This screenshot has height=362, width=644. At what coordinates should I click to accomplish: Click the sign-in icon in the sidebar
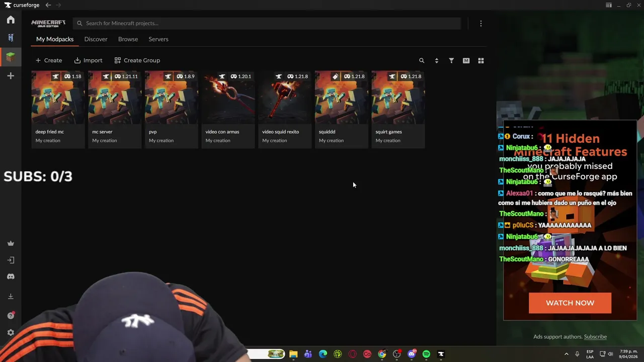(11, 260)
